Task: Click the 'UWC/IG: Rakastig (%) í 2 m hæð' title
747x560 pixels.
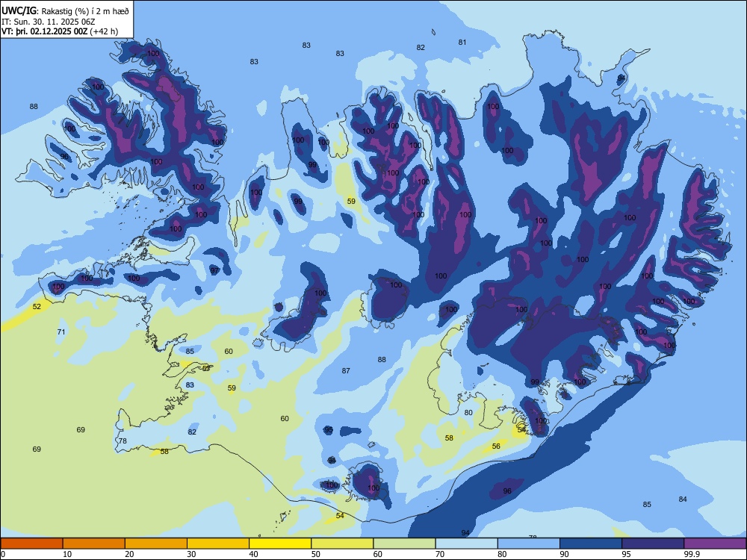Action: point(65,11)
